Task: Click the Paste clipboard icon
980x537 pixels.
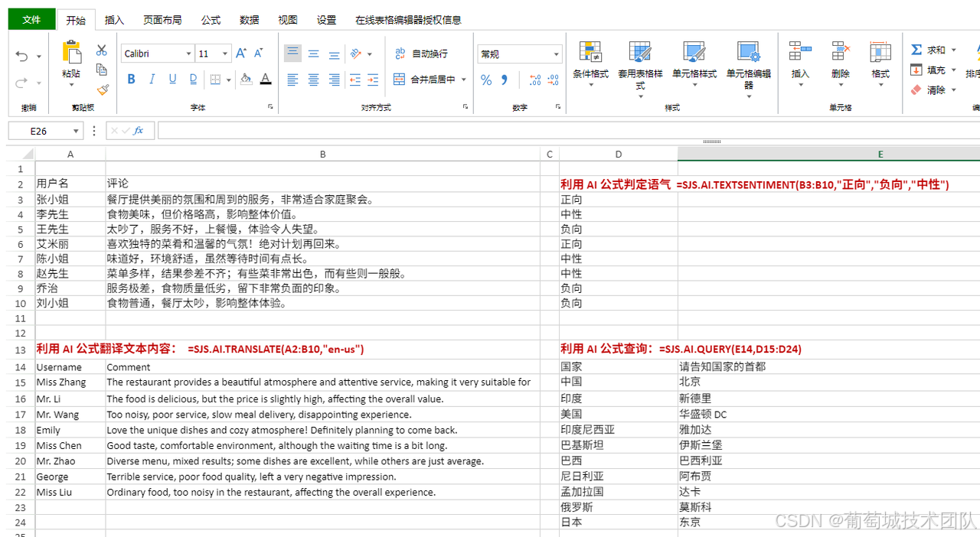Action: pos(71,52)
